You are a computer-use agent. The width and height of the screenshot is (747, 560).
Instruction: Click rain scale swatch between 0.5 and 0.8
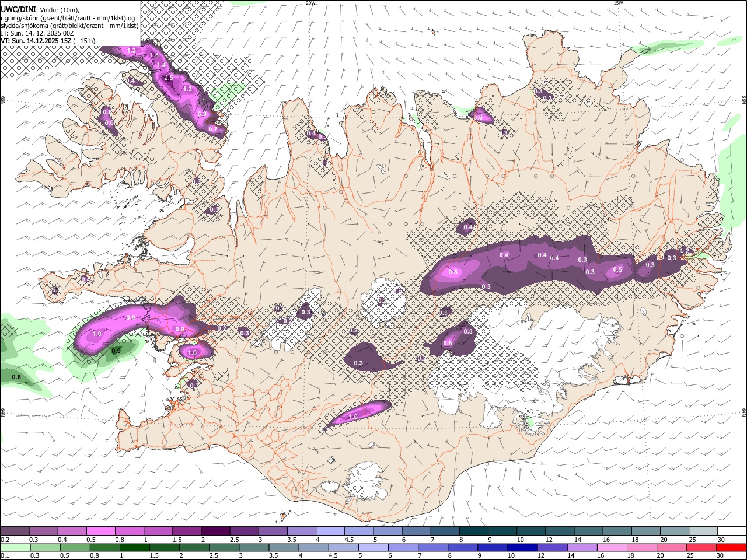point(75,547)
